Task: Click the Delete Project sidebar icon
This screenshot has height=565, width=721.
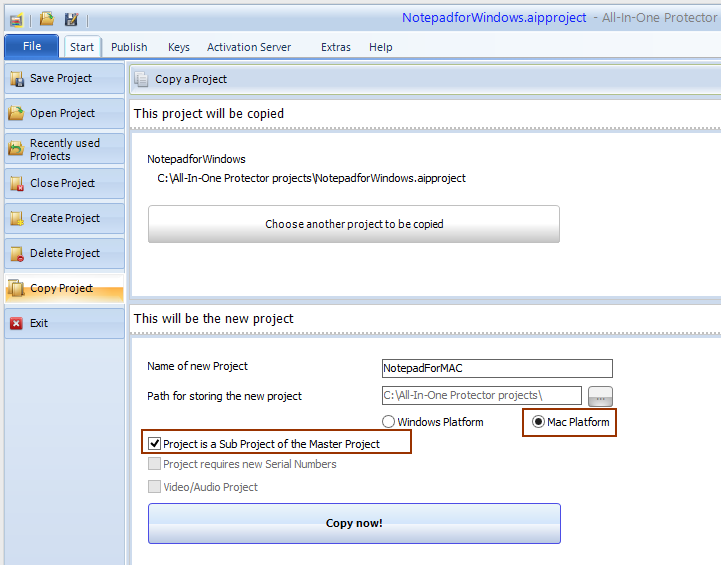Action: click(17, 253)
